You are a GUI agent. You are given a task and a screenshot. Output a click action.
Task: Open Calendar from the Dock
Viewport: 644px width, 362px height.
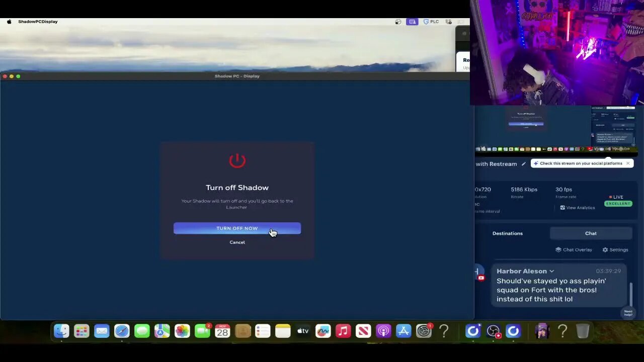(x=222, y=331)
